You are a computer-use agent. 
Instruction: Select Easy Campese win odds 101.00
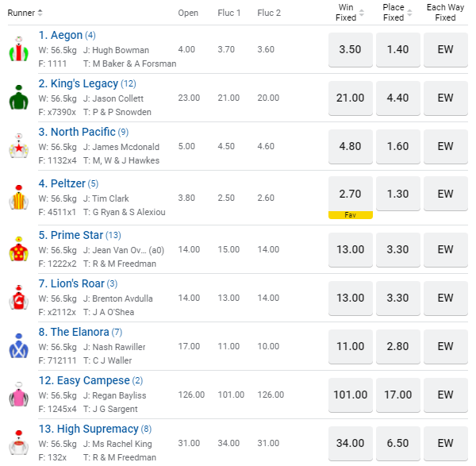350,395
